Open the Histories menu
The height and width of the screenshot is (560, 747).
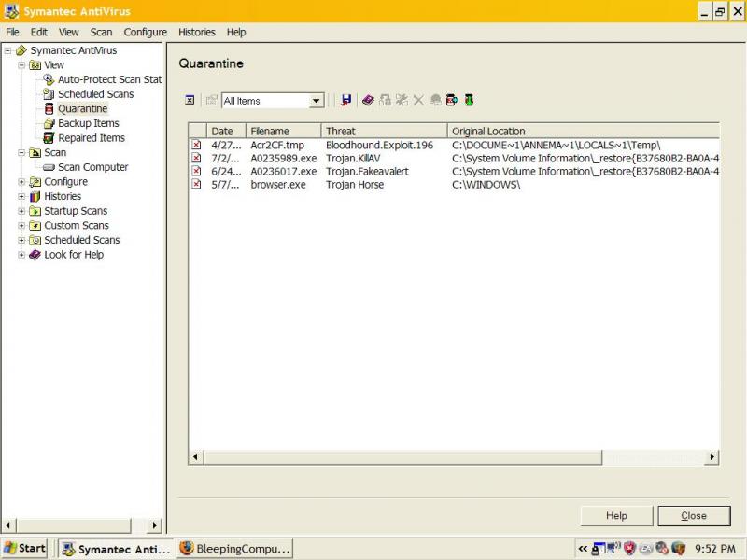pyautogui.click(x=197, y=32)
